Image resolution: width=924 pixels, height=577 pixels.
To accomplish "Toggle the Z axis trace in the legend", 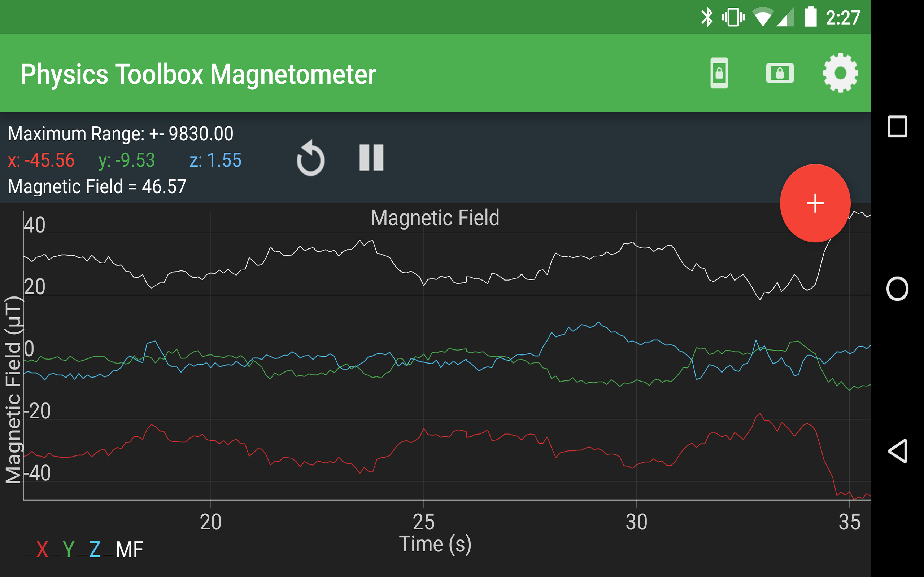I will (x=95, y=549).
